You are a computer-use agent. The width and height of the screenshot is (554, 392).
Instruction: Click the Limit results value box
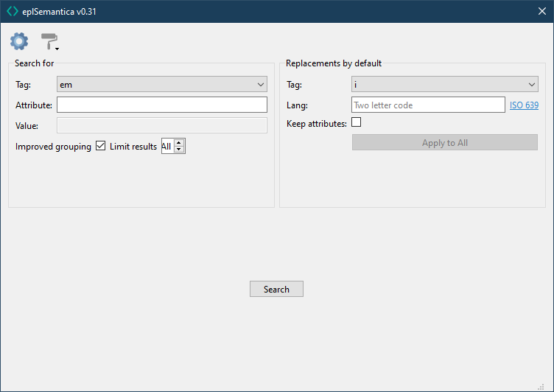[x=167, y=146]
